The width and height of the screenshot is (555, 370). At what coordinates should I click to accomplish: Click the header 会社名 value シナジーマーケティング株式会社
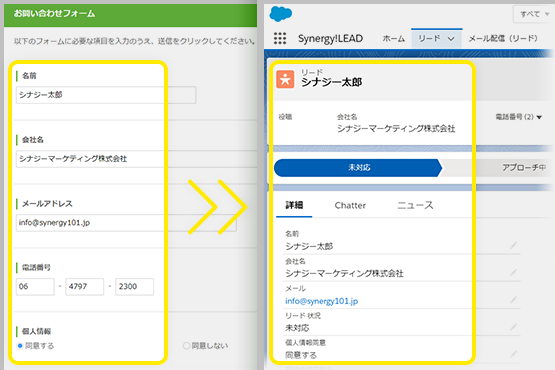coord(396,129)
